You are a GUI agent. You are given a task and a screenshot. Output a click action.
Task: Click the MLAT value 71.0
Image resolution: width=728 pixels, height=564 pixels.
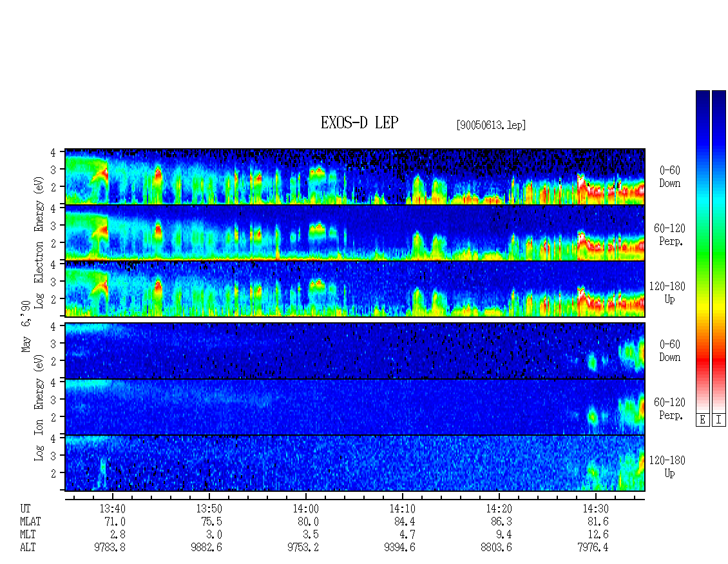coord(115,521)
